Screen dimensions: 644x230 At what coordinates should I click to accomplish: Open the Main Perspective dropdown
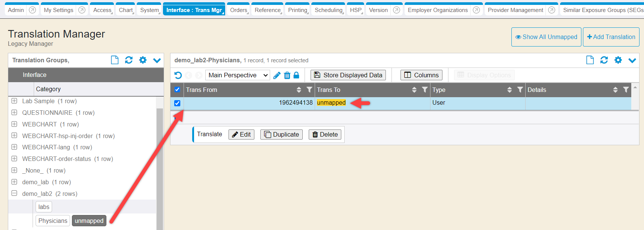(238, 75)
